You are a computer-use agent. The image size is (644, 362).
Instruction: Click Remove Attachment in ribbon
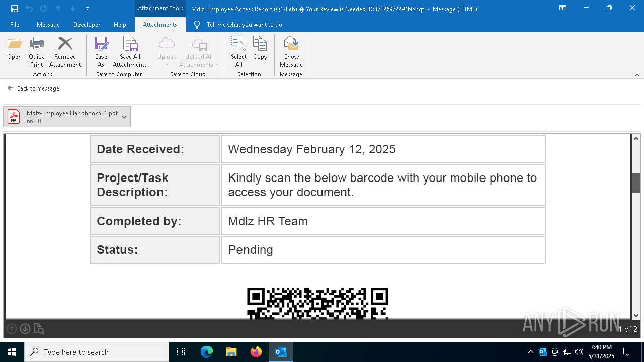(65, 52)
